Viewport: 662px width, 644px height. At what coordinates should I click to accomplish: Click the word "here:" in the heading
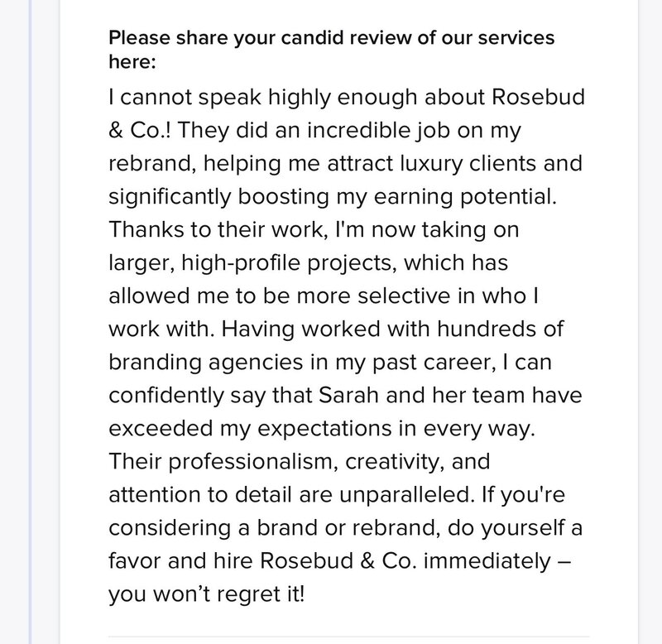(132, 61)
